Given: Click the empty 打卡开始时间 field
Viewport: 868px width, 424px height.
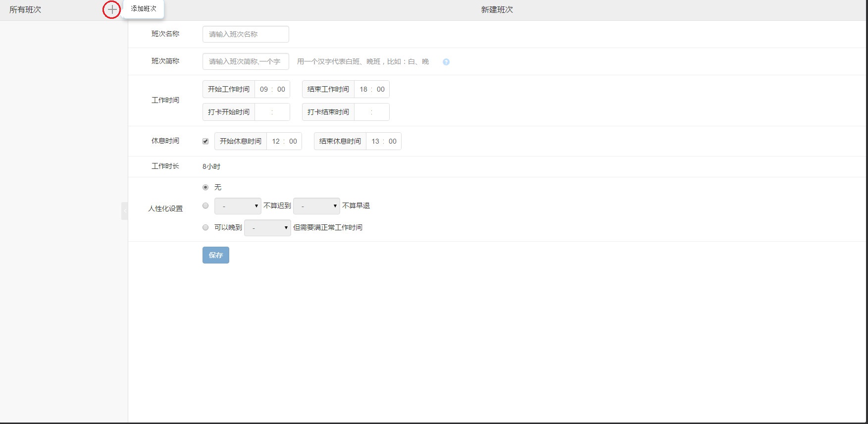Looking at the screenshot, I should [272, 112].
